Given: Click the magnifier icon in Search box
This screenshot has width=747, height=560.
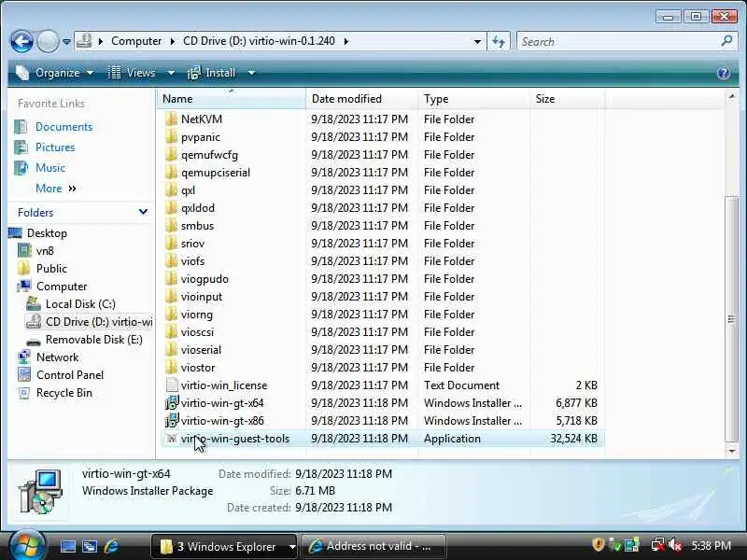Looking at the screenshot, I should pos(726,41).
